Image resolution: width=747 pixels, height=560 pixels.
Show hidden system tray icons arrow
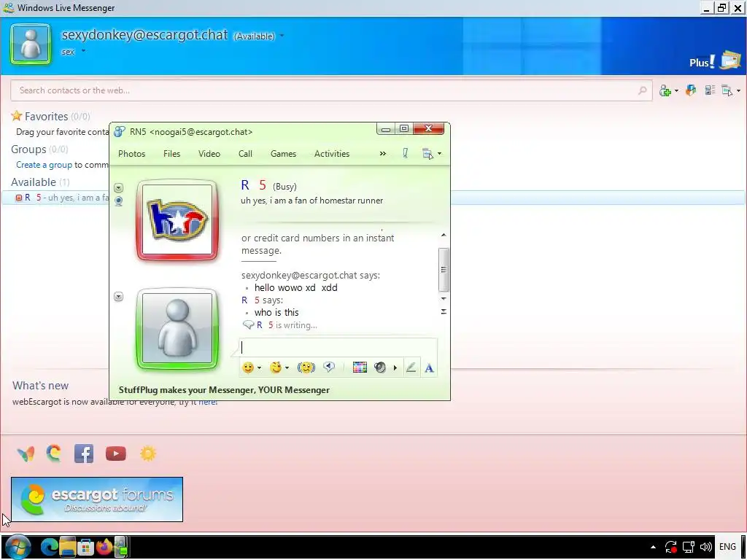(x=653, y=547)
